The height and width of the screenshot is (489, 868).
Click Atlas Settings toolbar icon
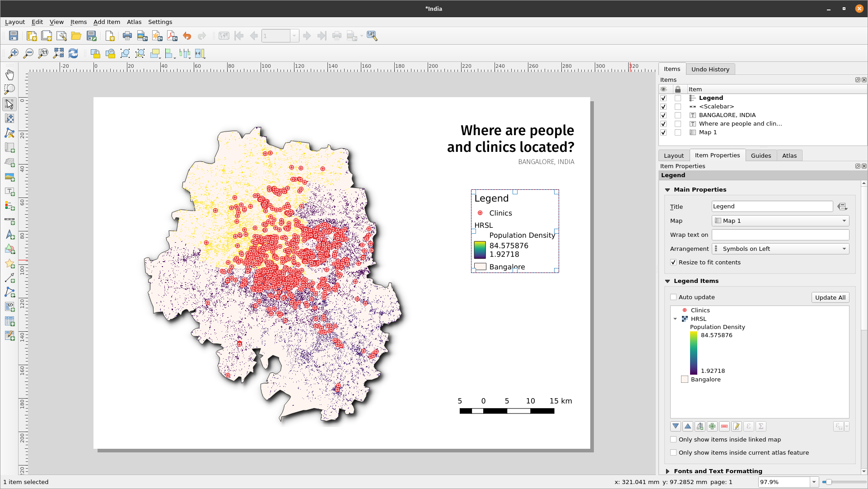[x=372, y=36]
